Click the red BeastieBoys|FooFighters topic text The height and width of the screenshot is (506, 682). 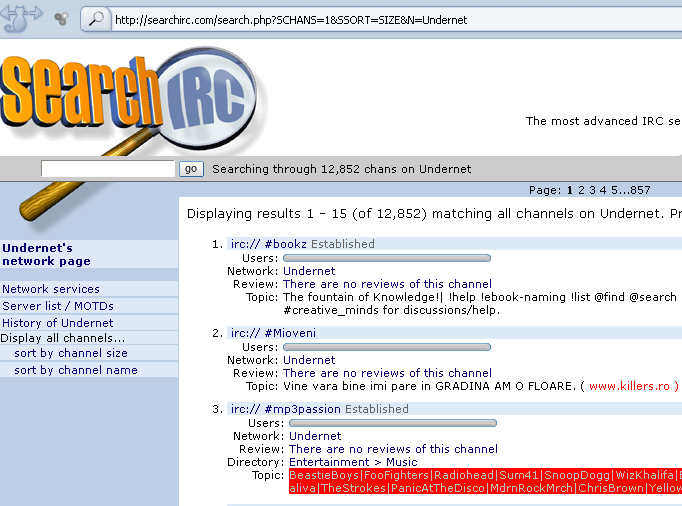coord(485,481)
